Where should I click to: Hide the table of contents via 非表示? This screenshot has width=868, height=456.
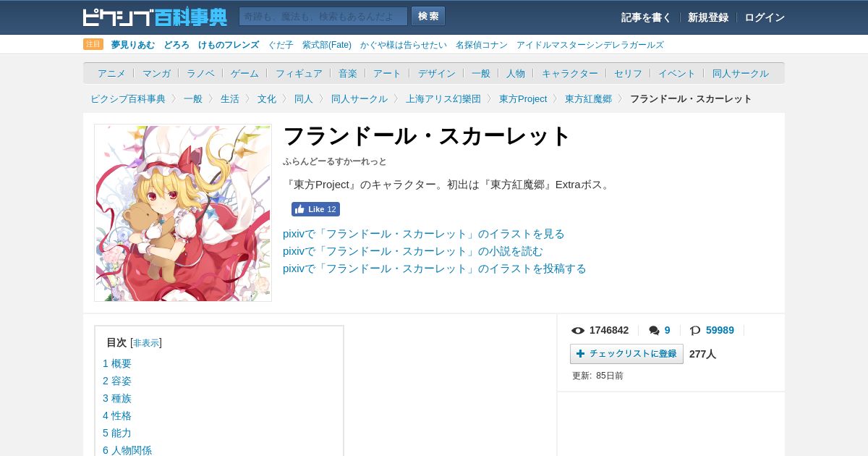(x=146, y=343)
